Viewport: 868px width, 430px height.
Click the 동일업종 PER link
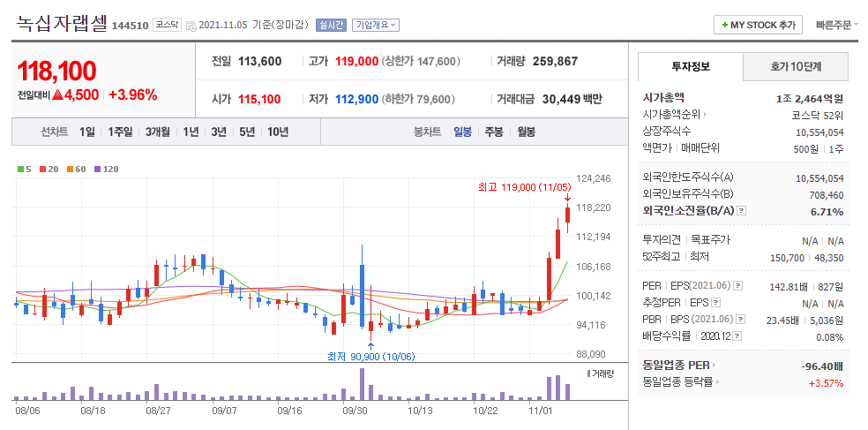(676, 366)
